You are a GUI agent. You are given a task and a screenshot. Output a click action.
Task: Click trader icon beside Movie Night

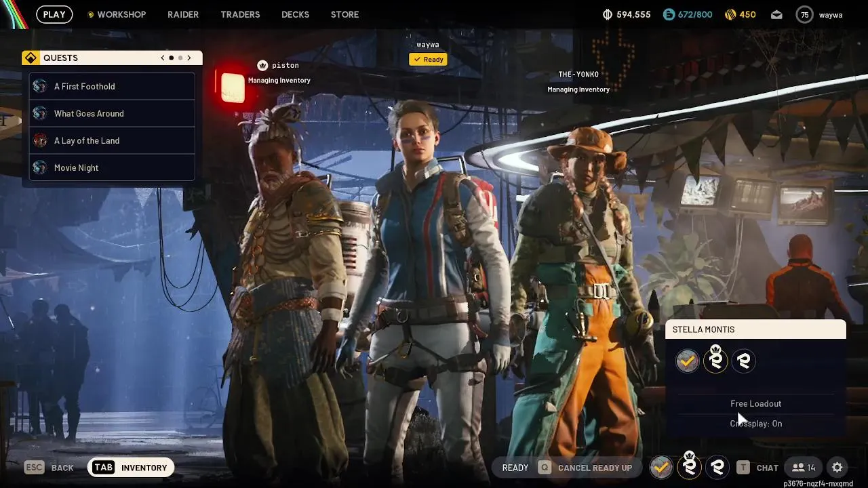pos(40,167)
